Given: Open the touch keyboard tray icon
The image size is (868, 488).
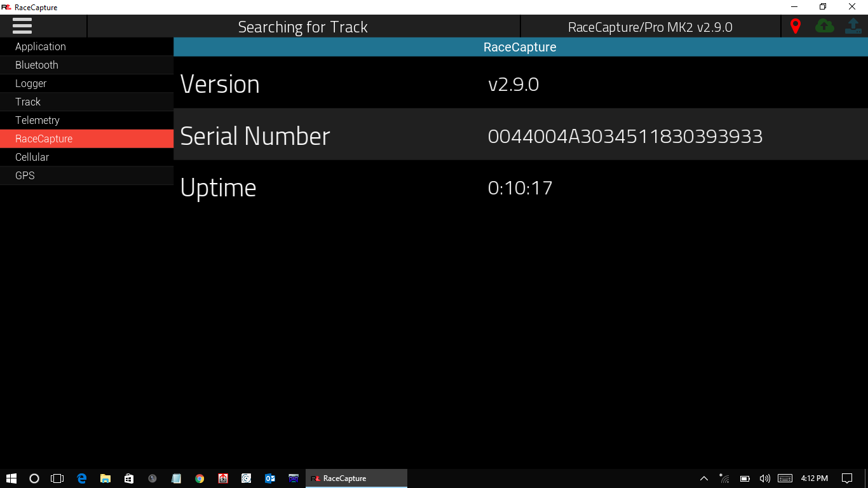Looking at the screenshot, I should pos(785,478).
